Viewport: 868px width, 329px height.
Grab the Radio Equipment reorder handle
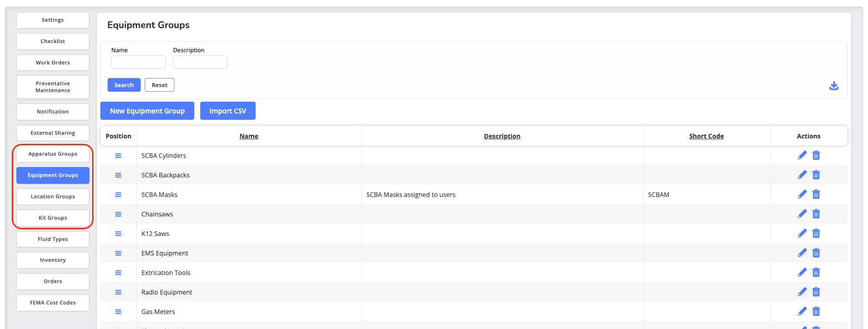tap(118, 292)
